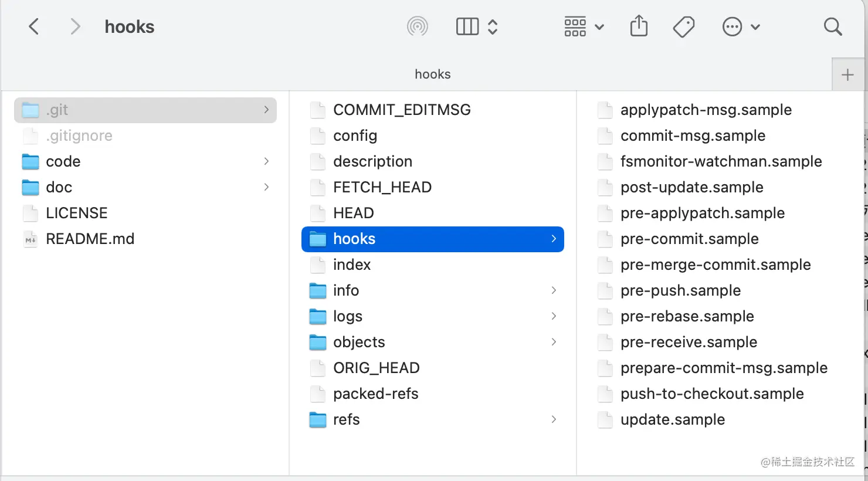The height and width of the screenshot is (481, 868).
Task: Open the Share button in the toolbar
Action: tap(639, 26)
